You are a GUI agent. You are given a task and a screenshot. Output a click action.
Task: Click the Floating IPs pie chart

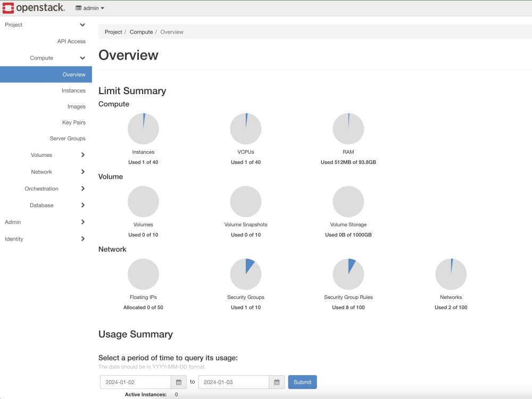click(143, 273)
